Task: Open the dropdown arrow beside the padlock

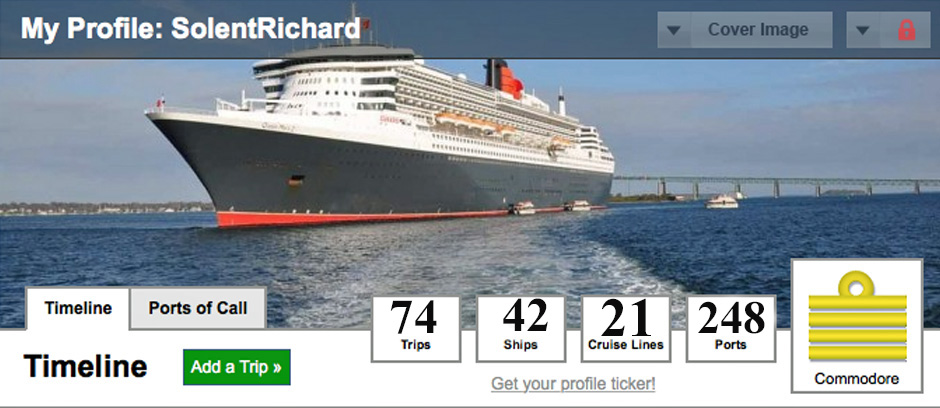Action: click(863, 30)
